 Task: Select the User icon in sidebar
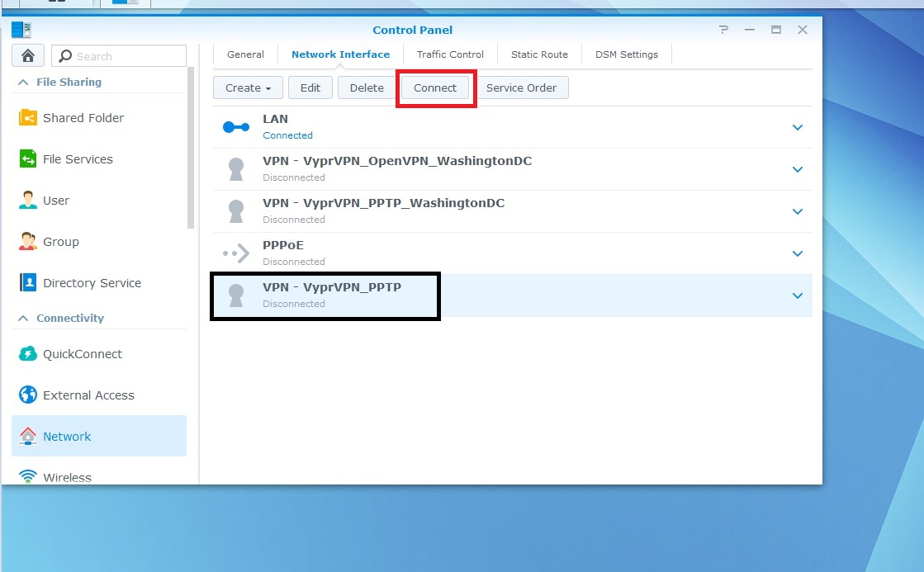(x=28, y=201)
